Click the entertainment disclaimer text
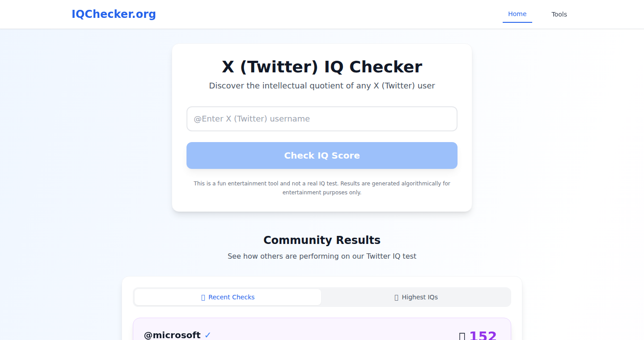 point(322,188)
